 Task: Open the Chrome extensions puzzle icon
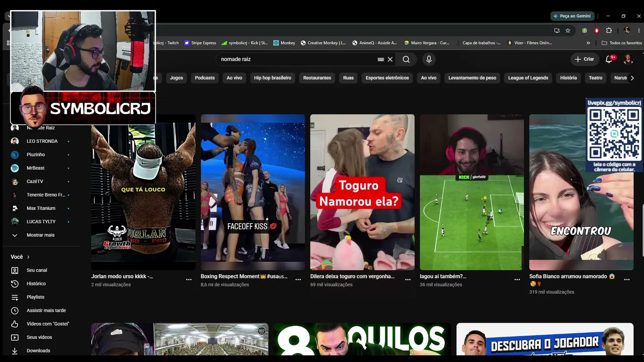pos(609,30)
